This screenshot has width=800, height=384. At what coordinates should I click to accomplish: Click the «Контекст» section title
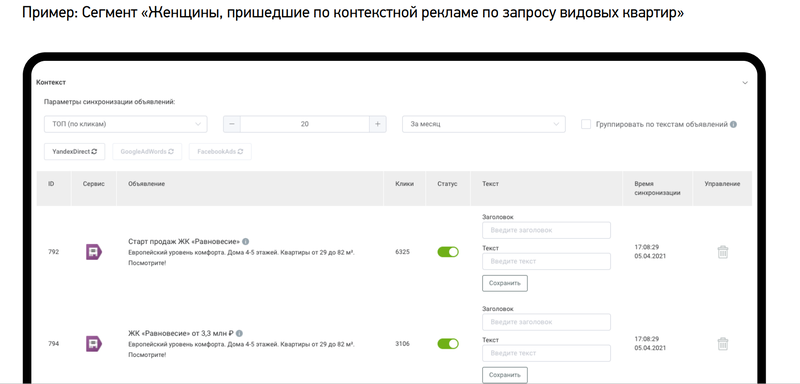pos(51,83)
